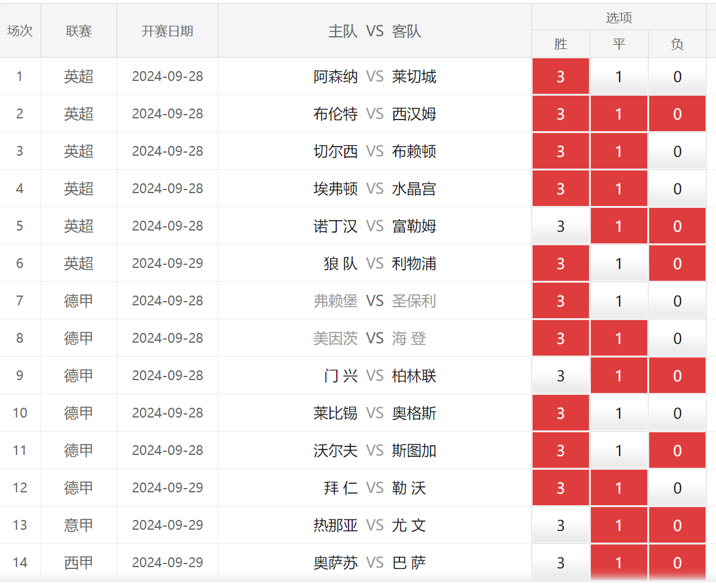Image resolution: width=716 pixels, height=588 pixels.
Task: Click the 开赛日期 column header
Action: pyautogui.click(x=167, y=31)
